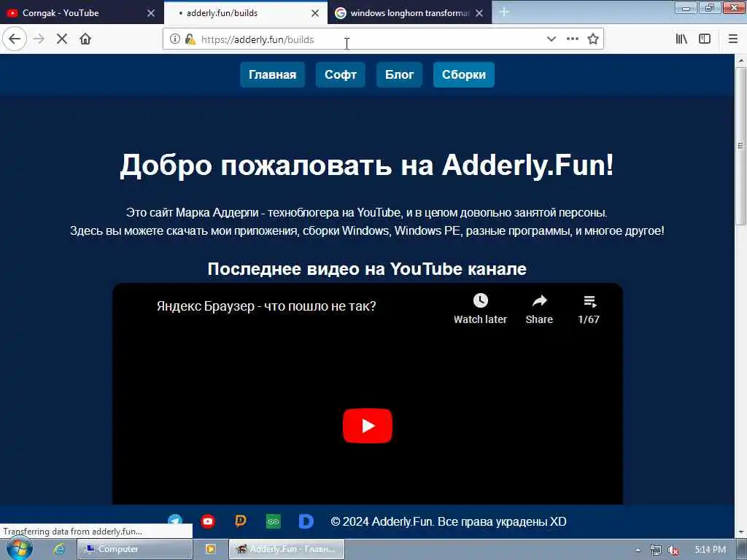Switch to windows longhorn transformation tab
The image size is (747, 560).
point(409,13)
